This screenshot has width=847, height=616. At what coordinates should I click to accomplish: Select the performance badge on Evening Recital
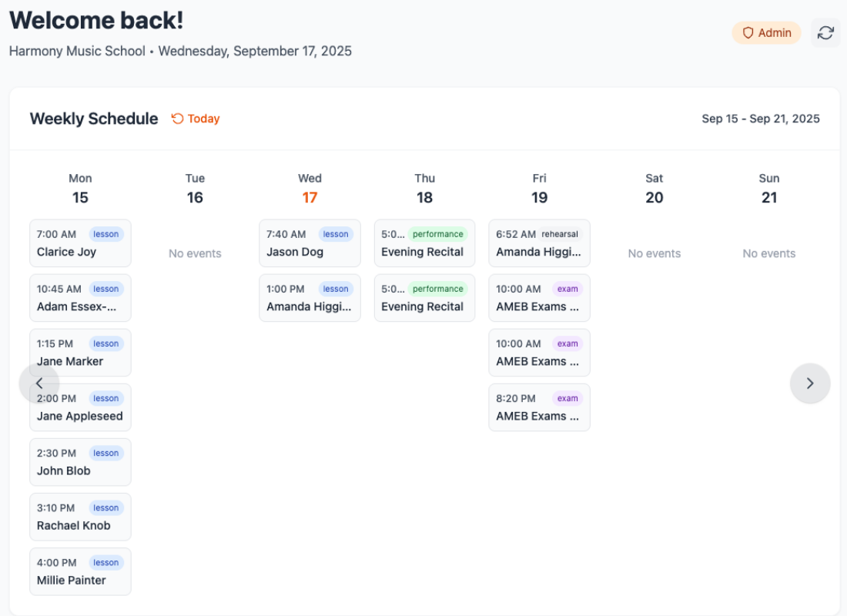437,234
